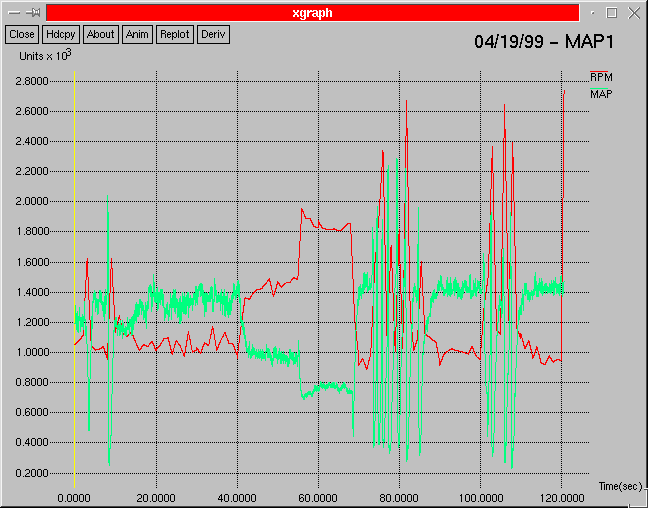Click the Hdcpy button
This screenshot has height=508, width=648.
point(61,34)
